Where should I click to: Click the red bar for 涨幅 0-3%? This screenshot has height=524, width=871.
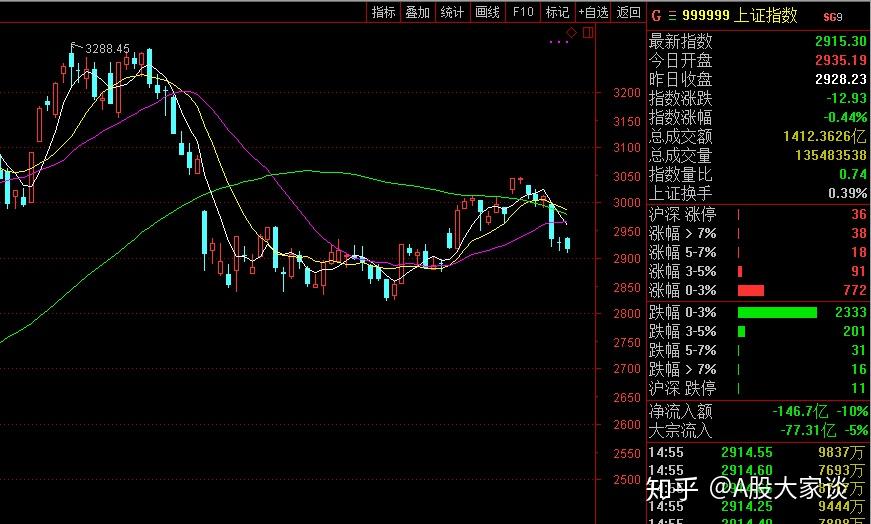[x=750, y=290]
